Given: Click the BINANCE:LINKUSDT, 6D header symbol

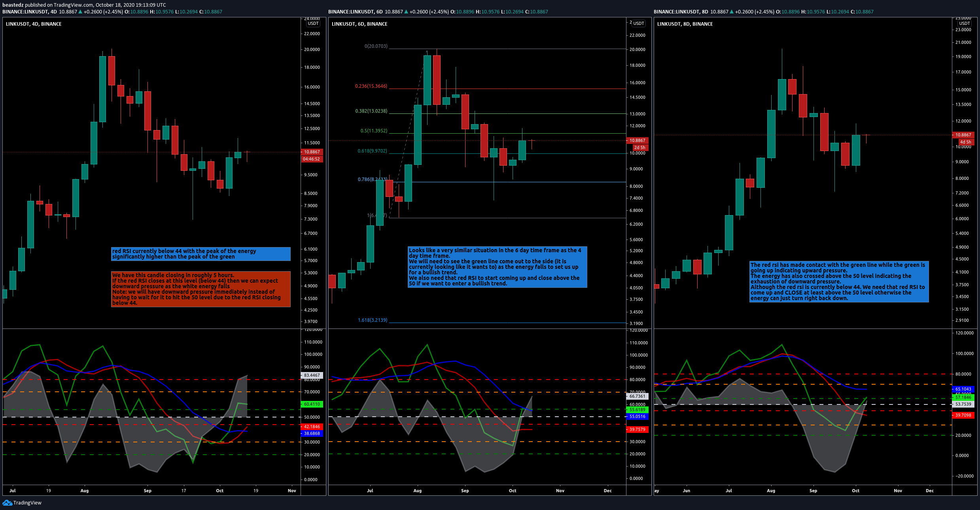Looking at the screenshot, I should tap(356, 12).
